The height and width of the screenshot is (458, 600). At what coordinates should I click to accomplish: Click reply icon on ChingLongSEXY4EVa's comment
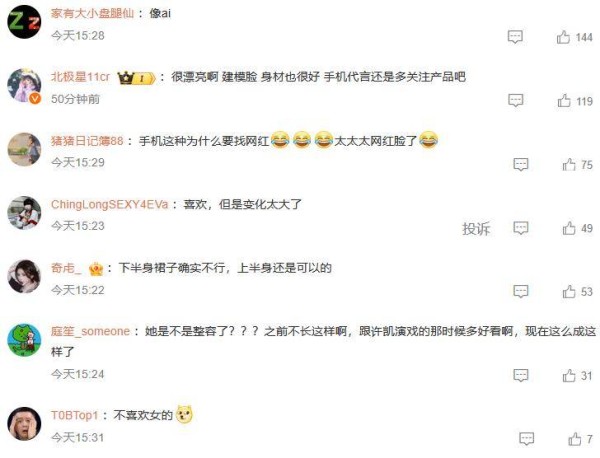point(521,228)
